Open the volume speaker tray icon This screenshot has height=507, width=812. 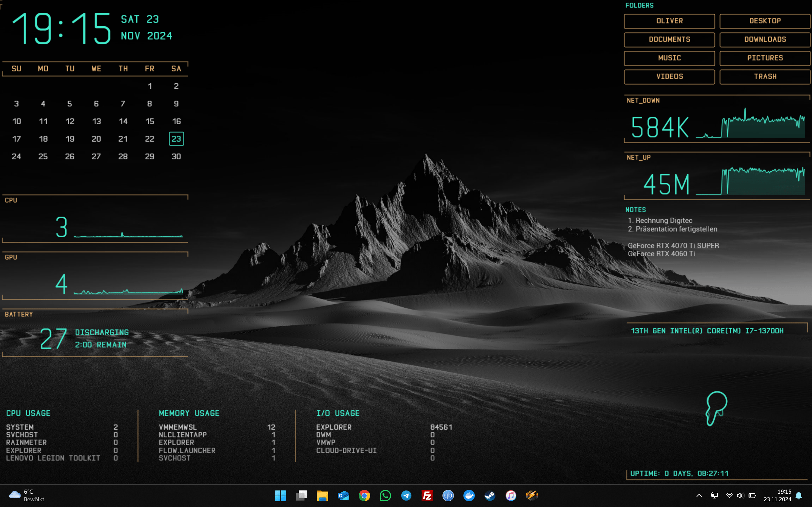tap(740, 495)
